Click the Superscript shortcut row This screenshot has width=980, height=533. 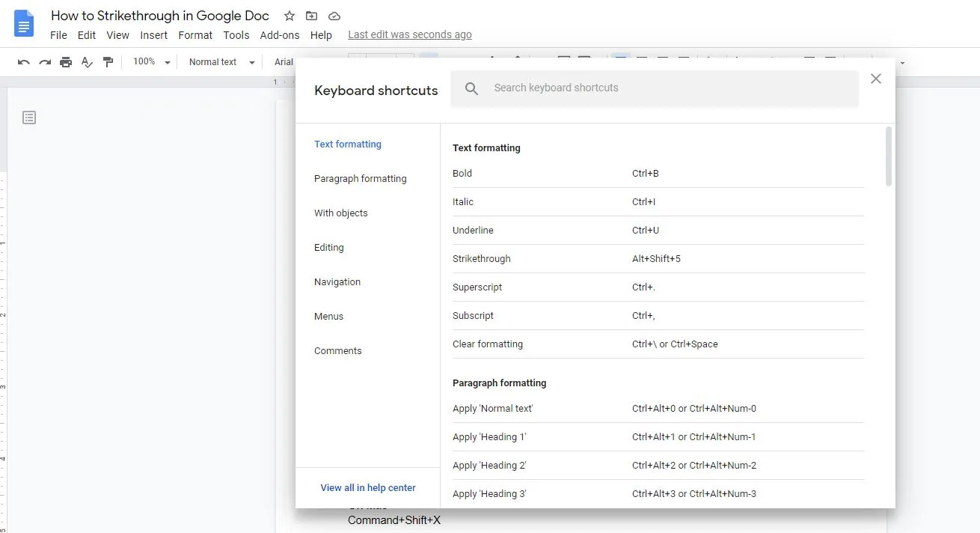658,287
